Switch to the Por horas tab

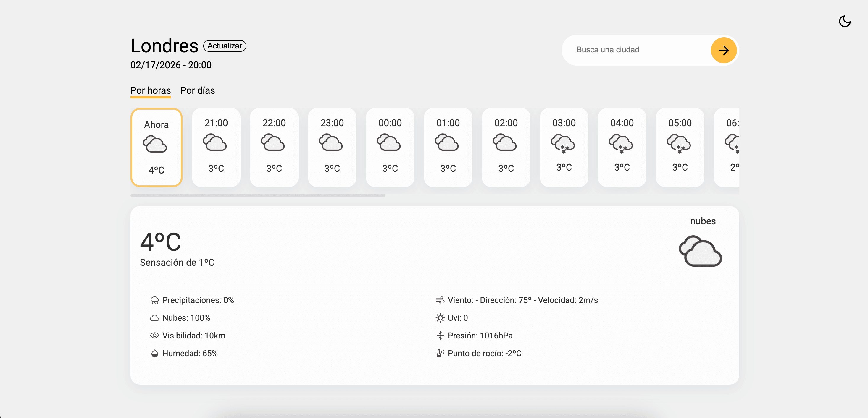pyautogui.click(x=150, y=90)
